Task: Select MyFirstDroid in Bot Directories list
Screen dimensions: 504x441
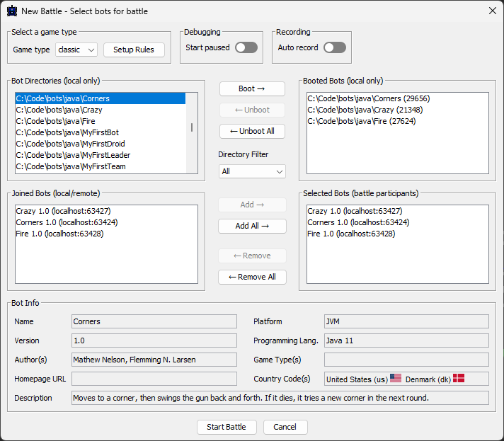Action: [70, 144]
